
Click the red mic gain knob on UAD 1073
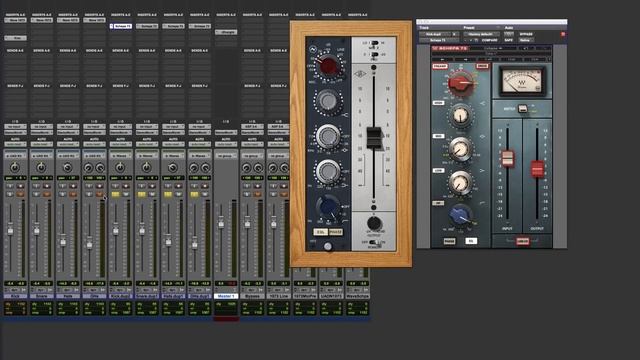click(328, 66)
